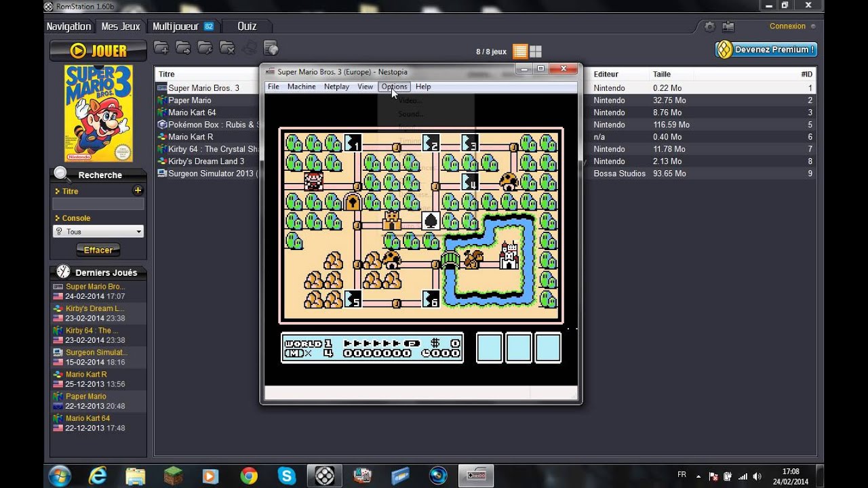This screenshot has height=488, width=868.
Task: Click the edit folder pencil icon
Action: (205, 47)
